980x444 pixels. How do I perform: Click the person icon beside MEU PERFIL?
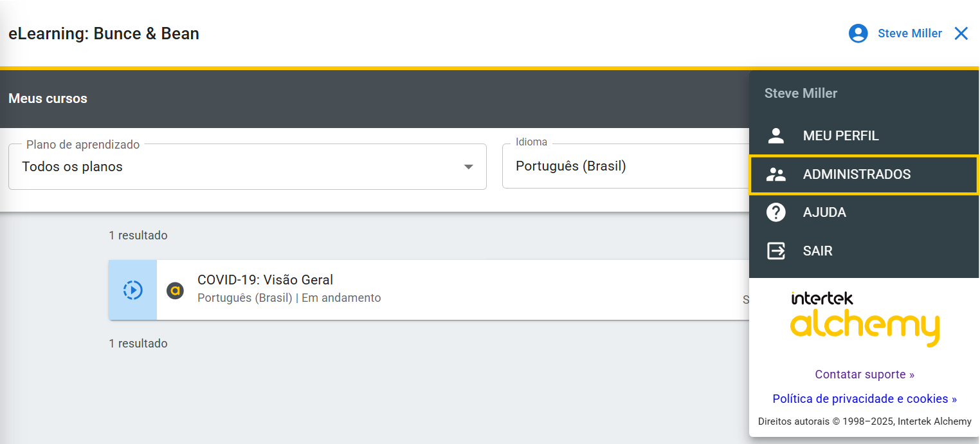click(x=776, y=136)
